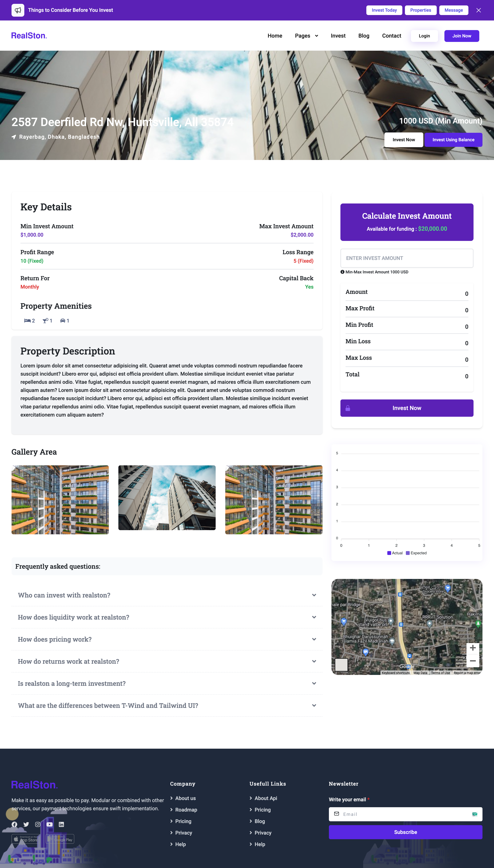Open the Twitter social link
The width and height of the screenshot is (494, 868).
coord(26,824)
